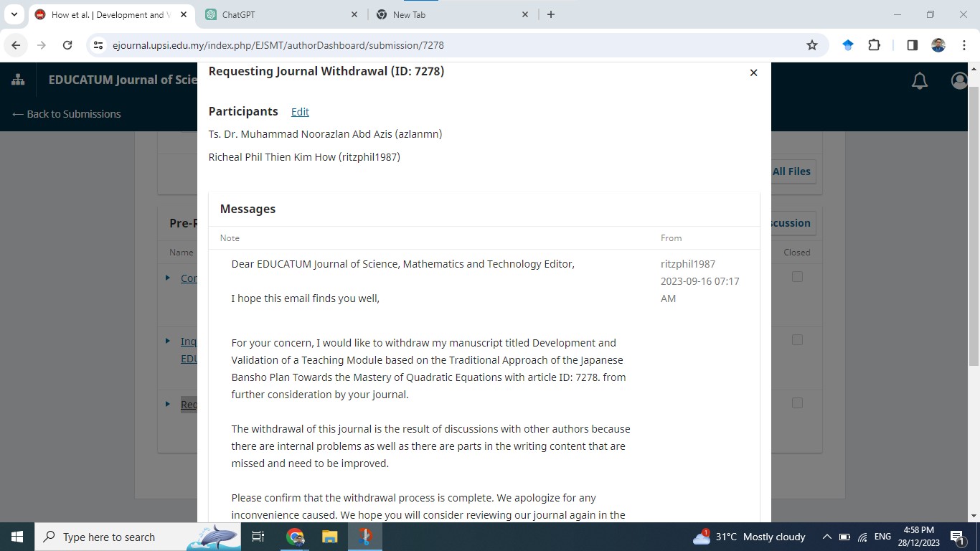Open the notifications bell icon
The width and height of the screenshot is (980, 551).
point(919,81)
